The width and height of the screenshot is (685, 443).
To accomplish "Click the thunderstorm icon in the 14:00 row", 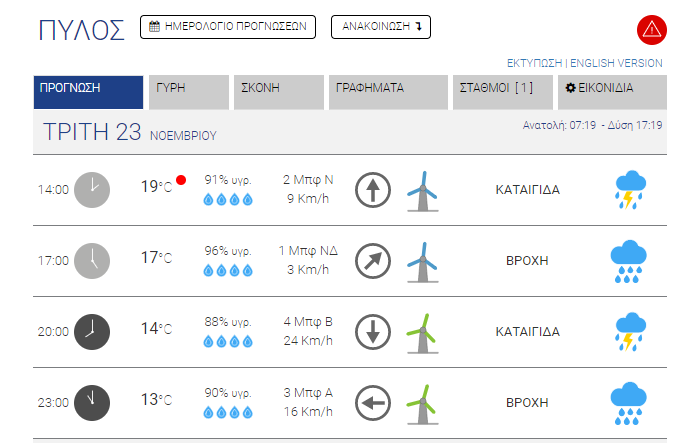I will 630,190.
